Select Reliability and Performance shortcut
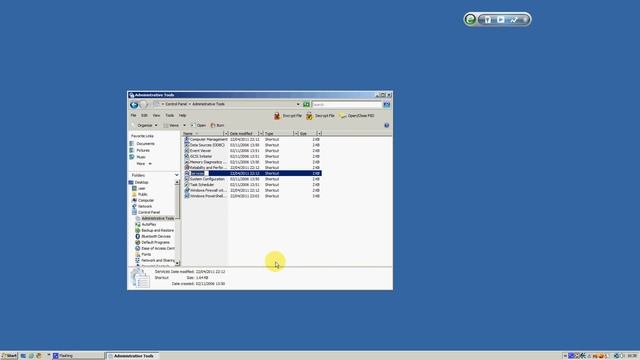This screenshot has width=640, height=360. (205, 168)
